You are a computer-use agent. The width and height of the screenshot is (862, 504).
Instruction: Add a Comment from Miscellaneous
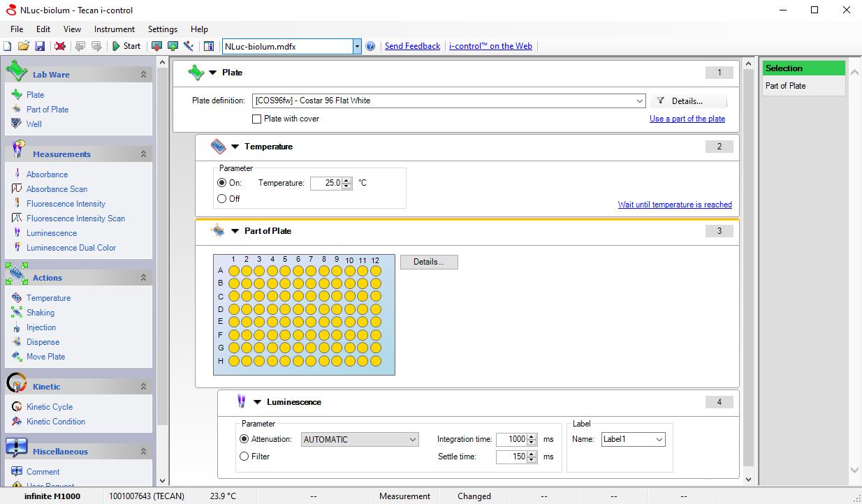[x=43, y=472]
